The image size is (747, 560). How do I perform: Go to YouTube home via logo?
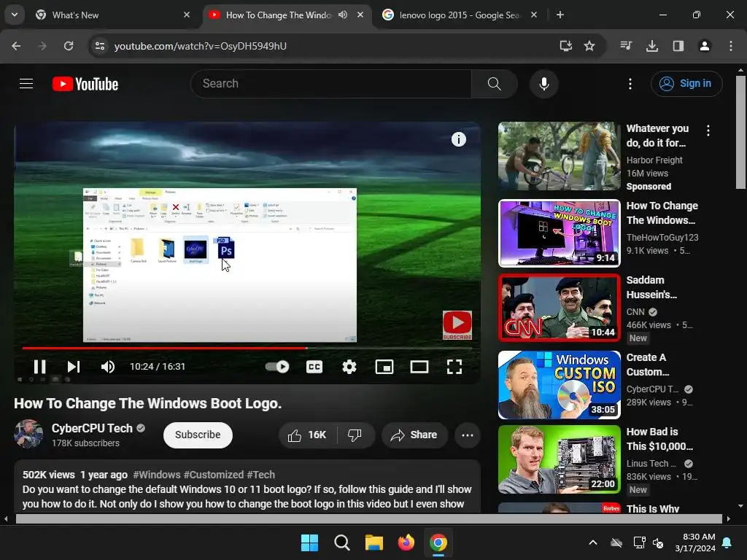tap(85, 84)
